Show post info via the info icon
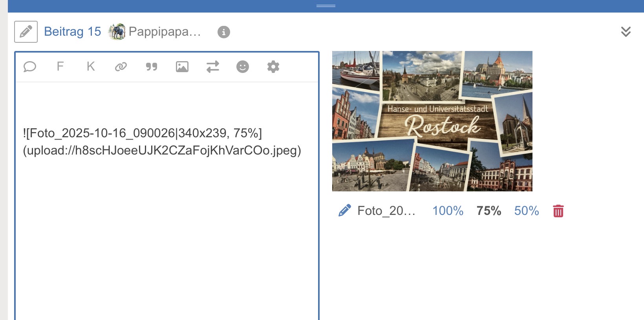Image resolution: width=644 pixels, height=320 pixels. pos(224,32)
